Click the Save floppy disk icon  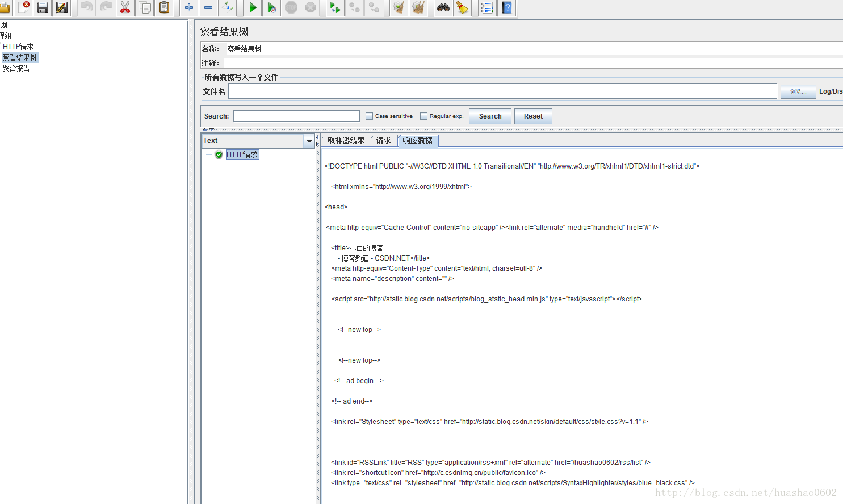click(x=43, y=7)
